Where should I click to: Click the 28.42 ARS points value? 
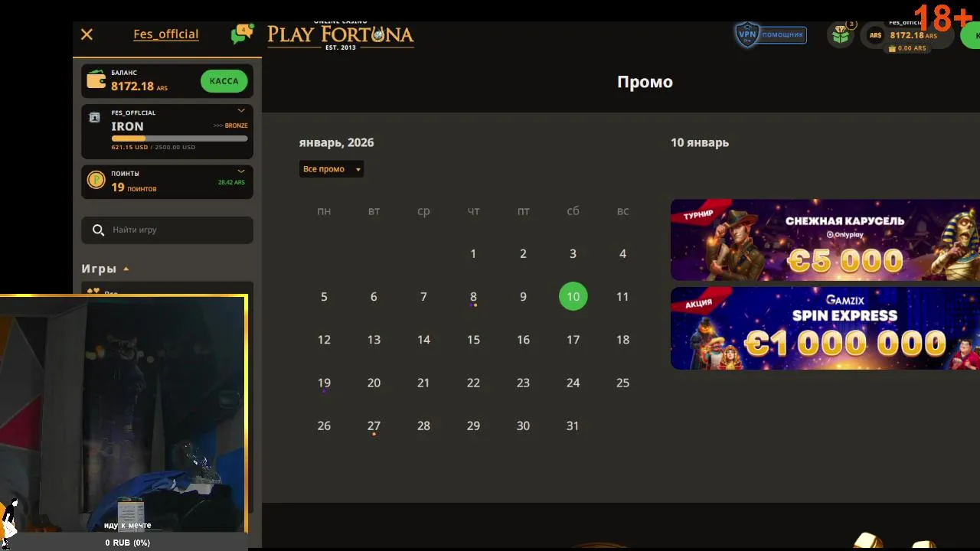tap(231, 182)
